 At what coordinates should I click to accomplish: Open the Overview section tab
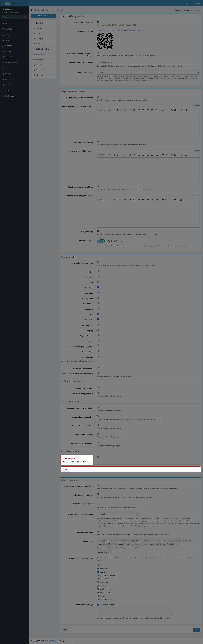(x=44, y=23)
